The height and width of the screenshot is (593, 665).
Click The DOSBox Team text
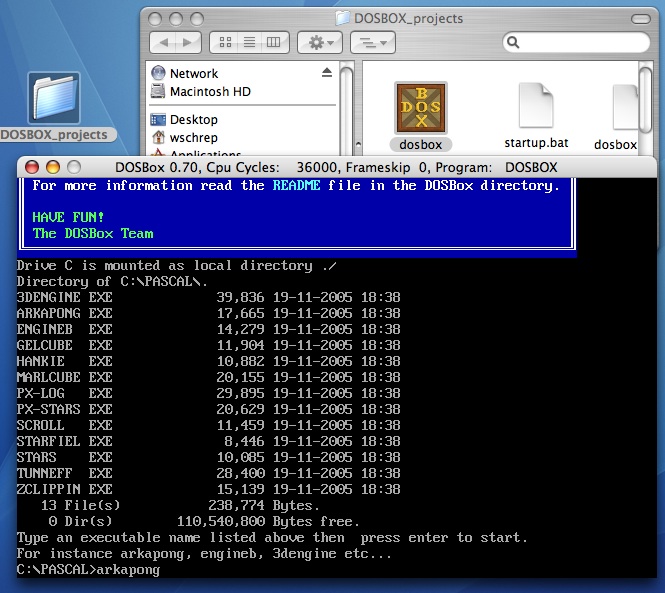(x=93, y=233)
